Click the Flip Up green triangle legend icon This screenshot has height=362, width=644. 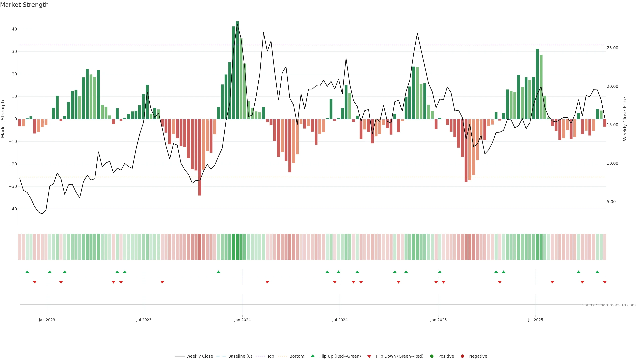point(312,356)
